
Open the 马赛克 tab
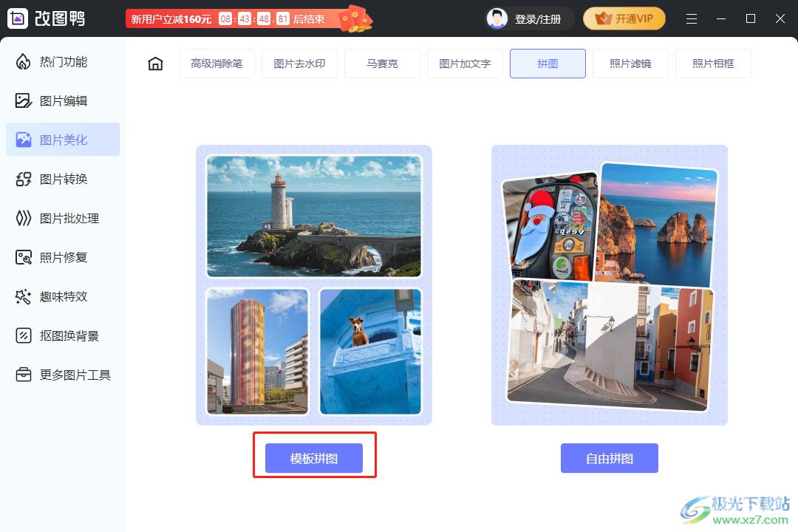[x=382, y=64]
